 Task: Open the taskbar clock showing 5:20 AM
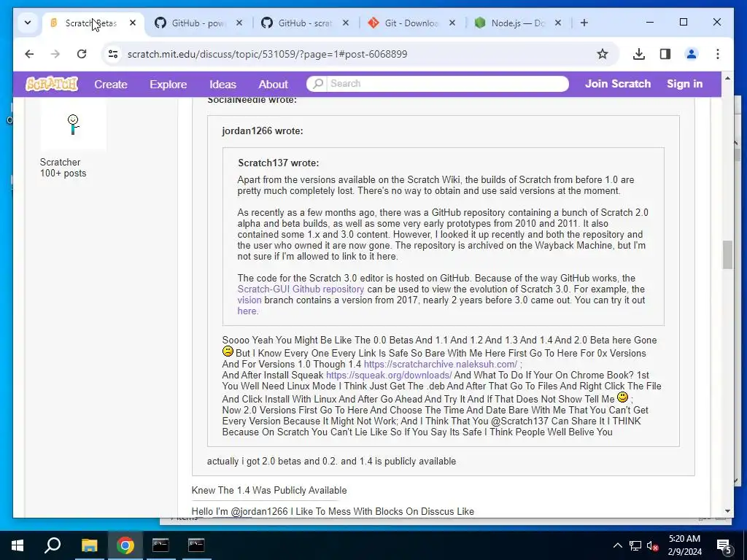684,545
